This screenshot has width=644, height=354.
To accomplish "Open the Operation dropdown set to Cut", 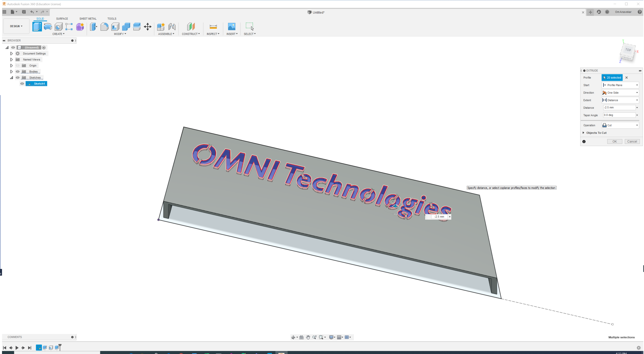I will pos(620,125).
